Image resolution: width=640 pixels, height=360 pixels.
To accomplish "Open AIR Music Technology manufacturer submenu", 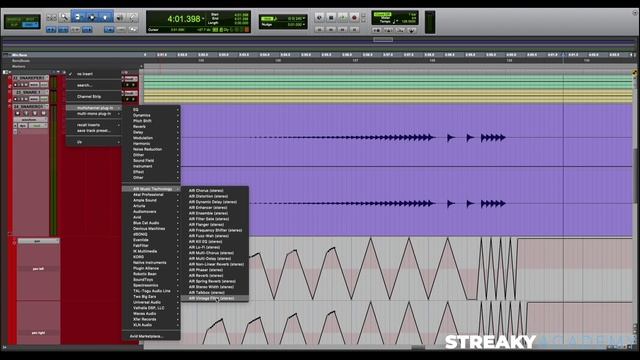I will click(x=151, y=189).
